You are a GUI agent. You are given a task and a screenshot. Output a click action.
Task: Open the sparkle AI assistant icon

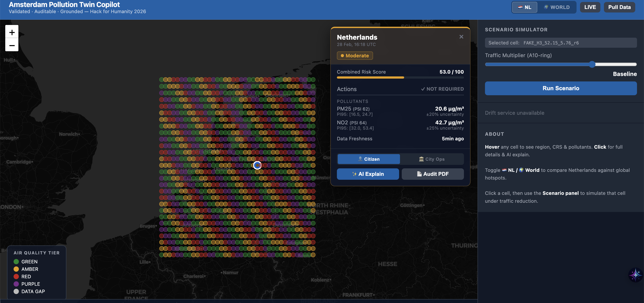pos(635,275)
